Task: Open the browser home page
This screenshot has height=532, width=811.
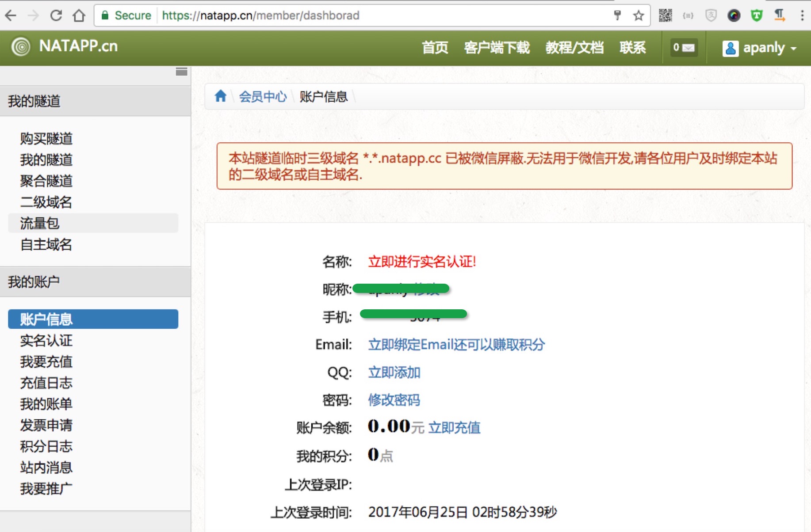Action: [79, 15]
